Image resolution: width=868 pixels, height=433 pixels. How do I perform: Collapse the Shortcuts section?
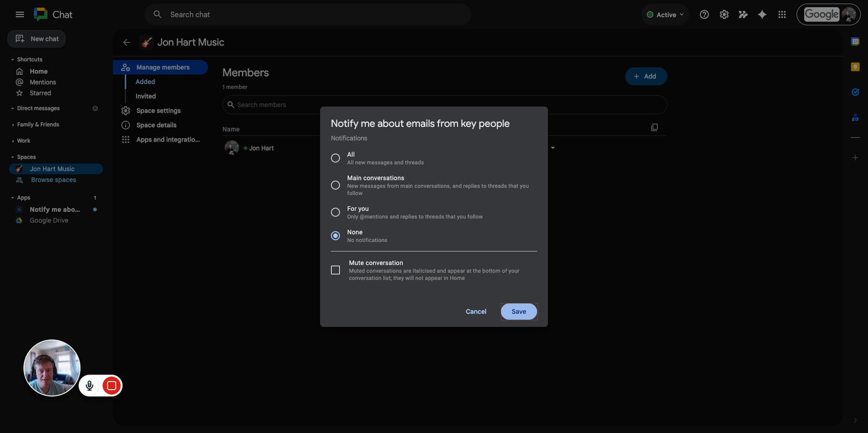(12, 60)
